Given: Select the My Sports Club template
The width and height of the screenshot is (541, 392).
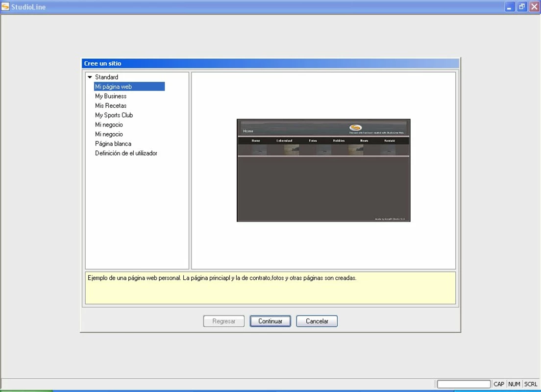Looking at the screenshot, I should 114,115.
